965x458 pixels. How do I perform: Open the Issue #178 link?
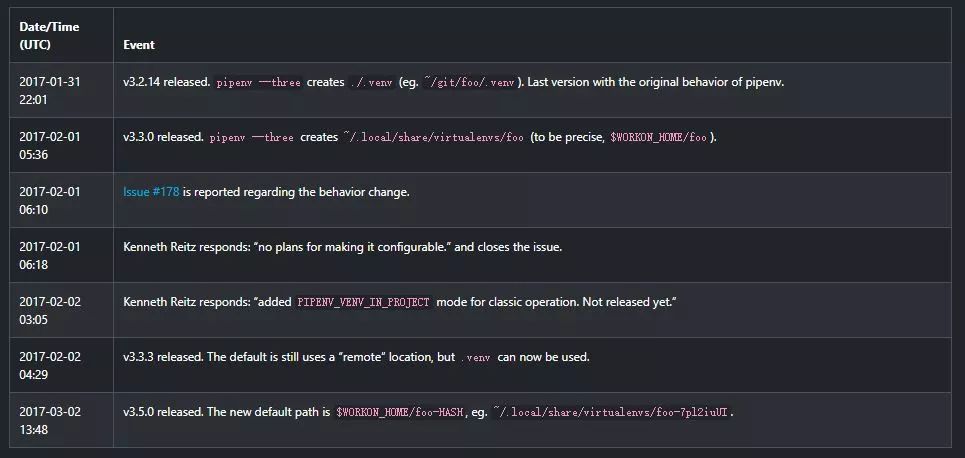click(x=151, y=192)
